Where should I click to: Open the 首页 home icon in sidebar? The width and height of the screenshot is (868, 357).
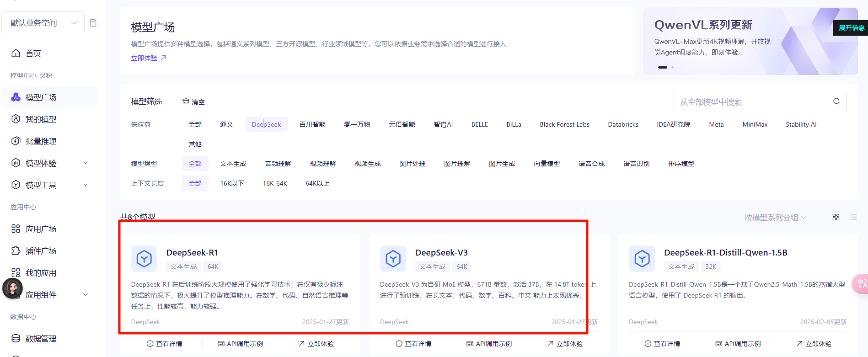click(16, 53)
